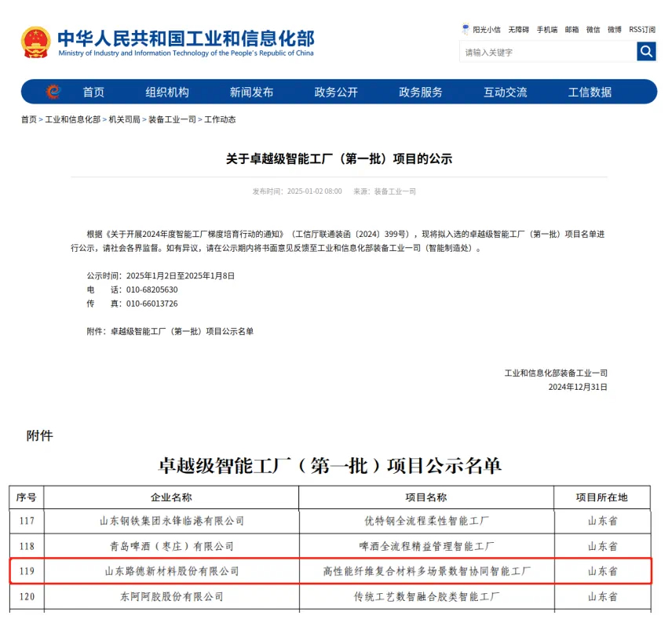Click 东阿阿胶股份有限公司 cell

pos(171,596)
